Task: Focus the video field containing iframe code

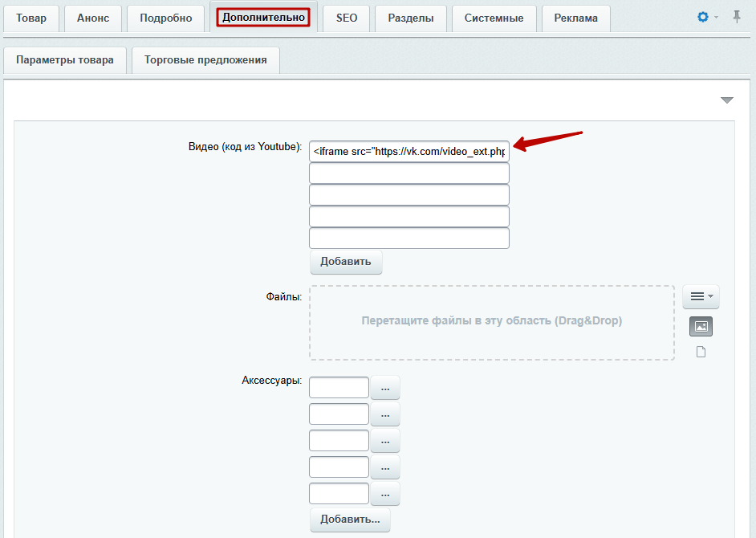Action: pyautogui.click(x=408, y=152)
